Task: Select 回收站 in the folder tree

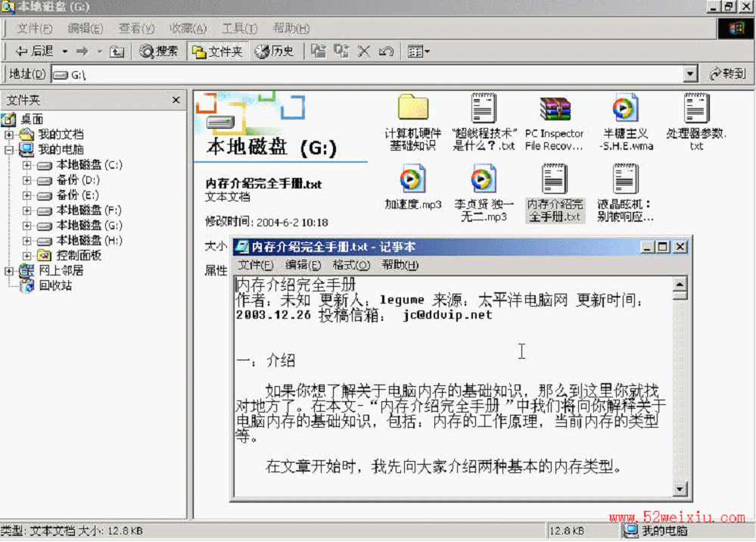Action: pos(55,285)
